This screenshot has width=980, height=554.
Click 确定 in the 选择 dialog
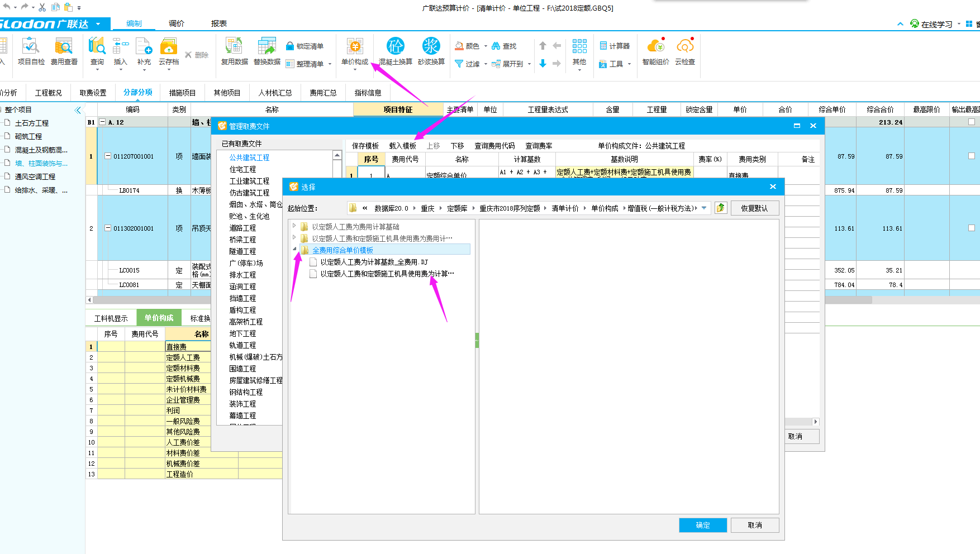(703, 525)
